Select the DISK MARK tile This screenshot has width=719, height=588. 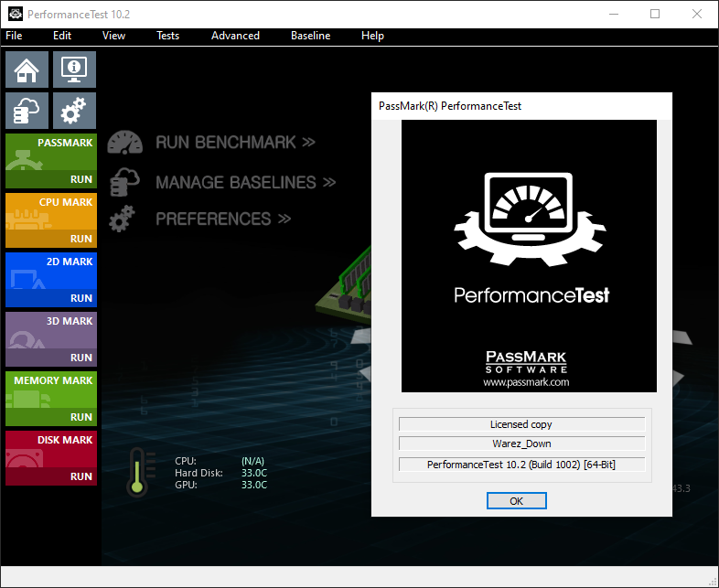pos(51,449)
